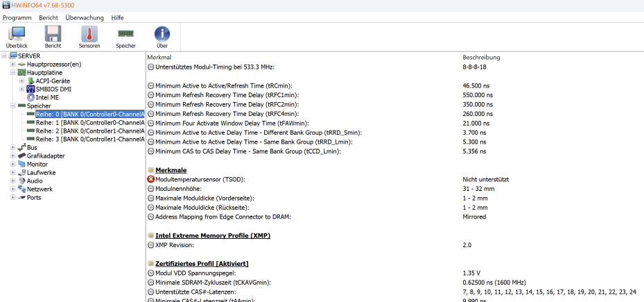Viewport: 644px width, 302px height.
Task: Open the Über info icon
Action: [162, 34]
